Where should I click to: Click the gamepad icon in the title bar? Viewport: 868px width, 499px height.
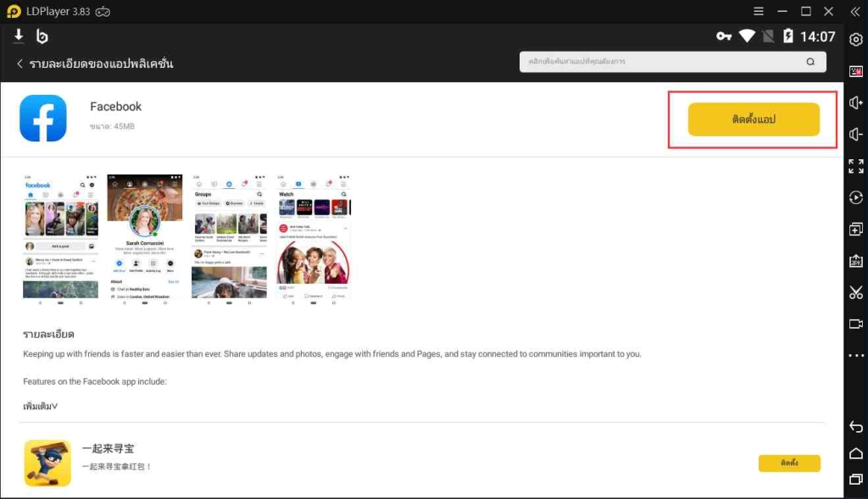coord(103,12)
